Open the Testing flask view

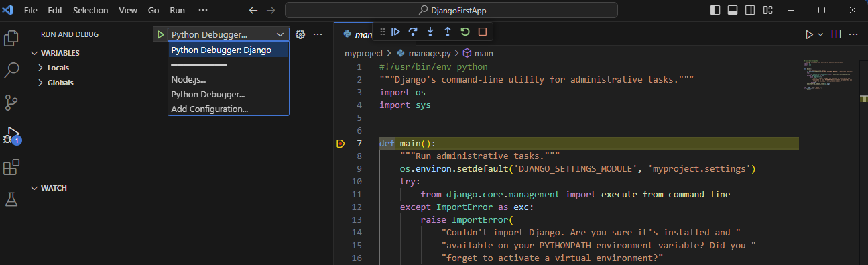pos(11,199)
